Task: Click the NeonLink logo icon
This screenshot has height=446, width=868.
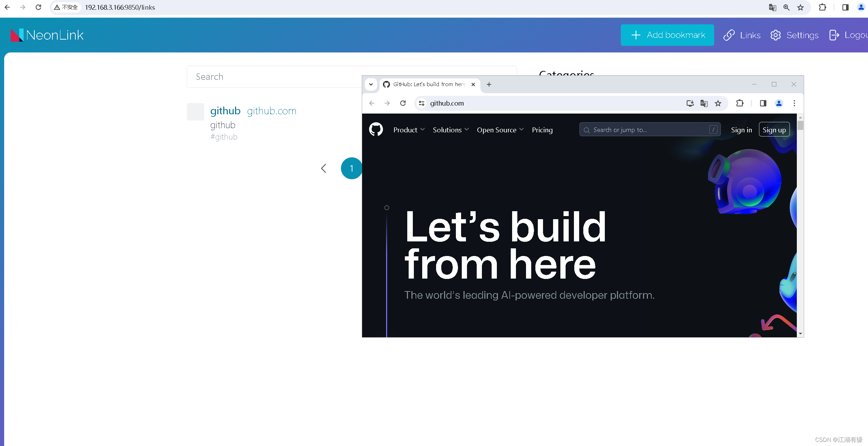Action: point(17,35)
